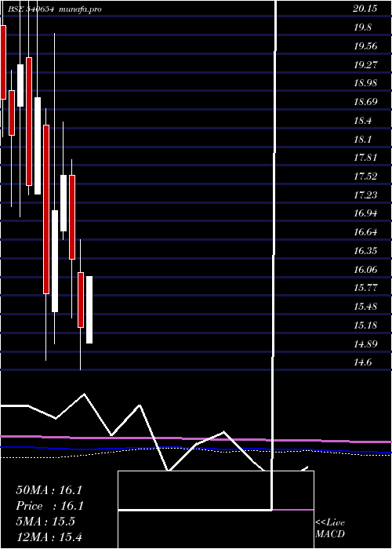392x549 pixels.
Task: Click the 16.94 price axis label
Action: pos(365,213)
